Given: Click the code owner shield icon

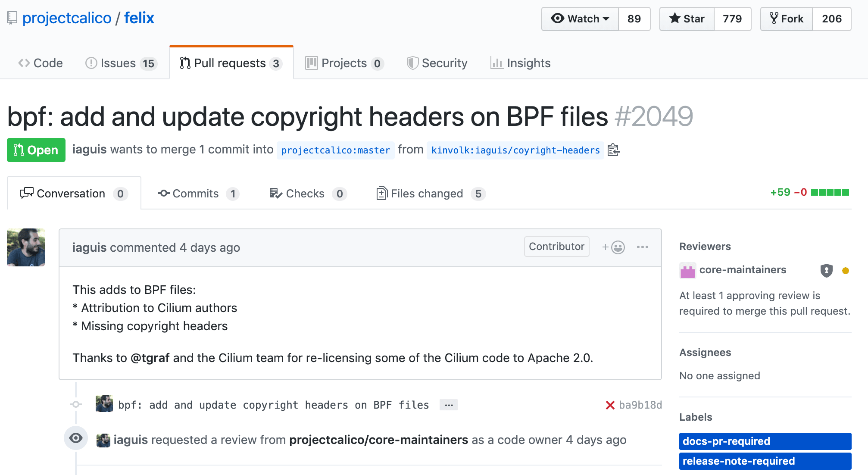Looking at the screenshot, I should click(x=826, y=271).
